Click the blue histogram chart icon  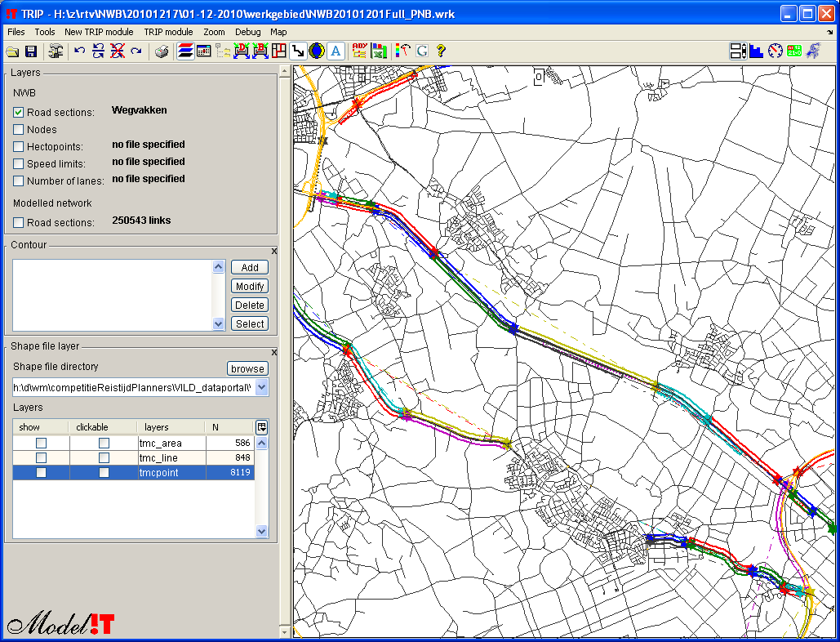click(757, 51)
